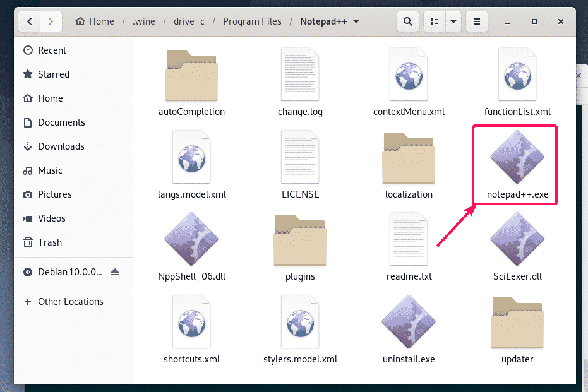
Task: Click the SciLexer.dll file name label
Action: 517,276
